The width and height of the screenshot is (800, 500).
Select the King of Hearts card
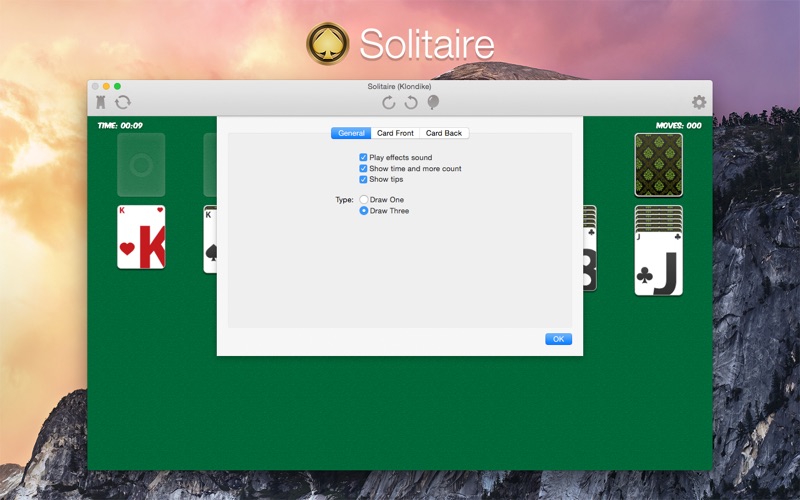(141, 237)
